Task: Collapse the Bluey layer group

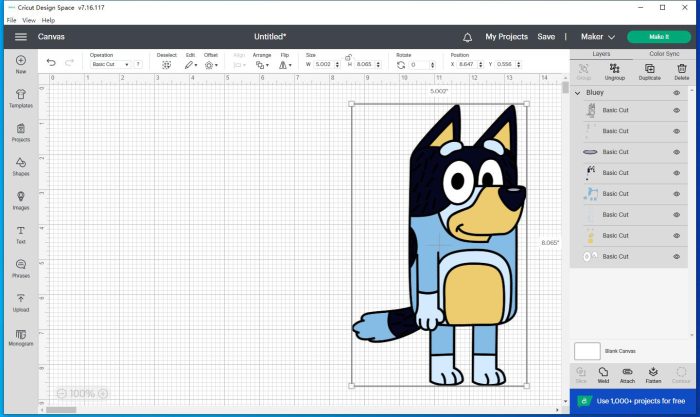Action: pos(578,93)
